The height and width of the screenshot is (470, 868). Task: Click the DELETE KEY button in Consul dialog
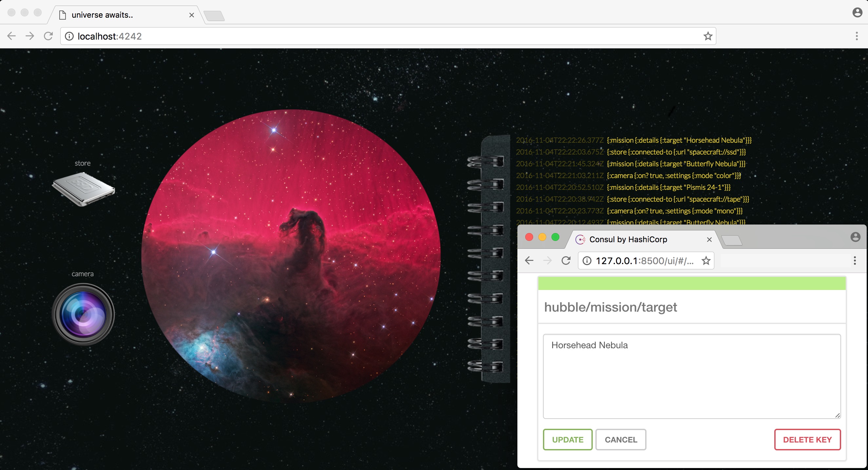click(x=807, y=439)
